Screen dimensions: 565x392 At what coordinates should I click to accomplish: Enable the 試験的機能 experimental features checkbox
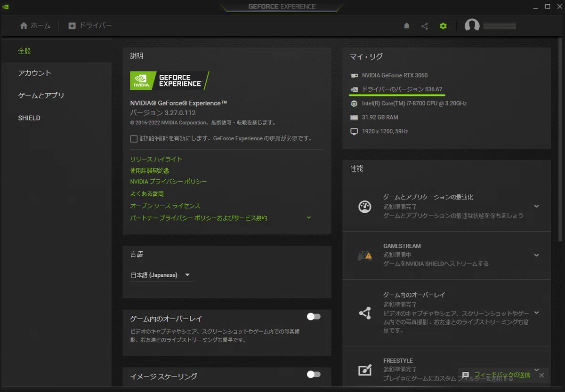(x=134, y=139)
